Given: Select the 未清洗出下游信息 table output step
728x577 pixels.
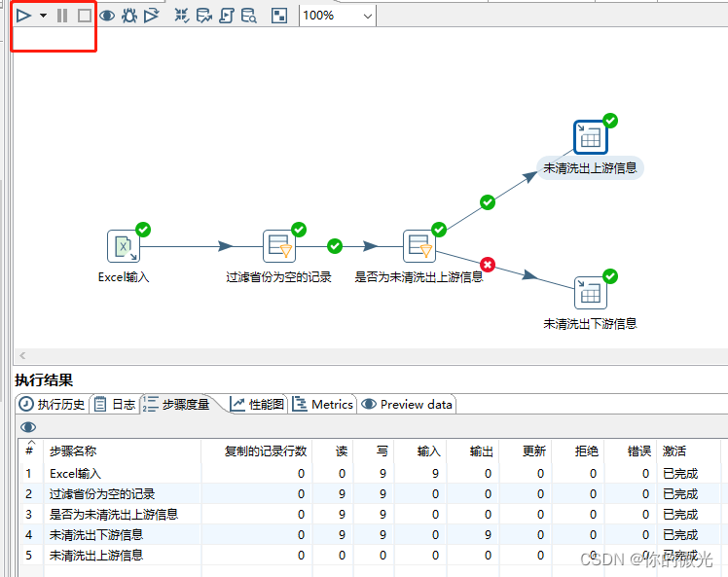Looking at the screenshot, I should pyautogui.click(x=591, y=293).
